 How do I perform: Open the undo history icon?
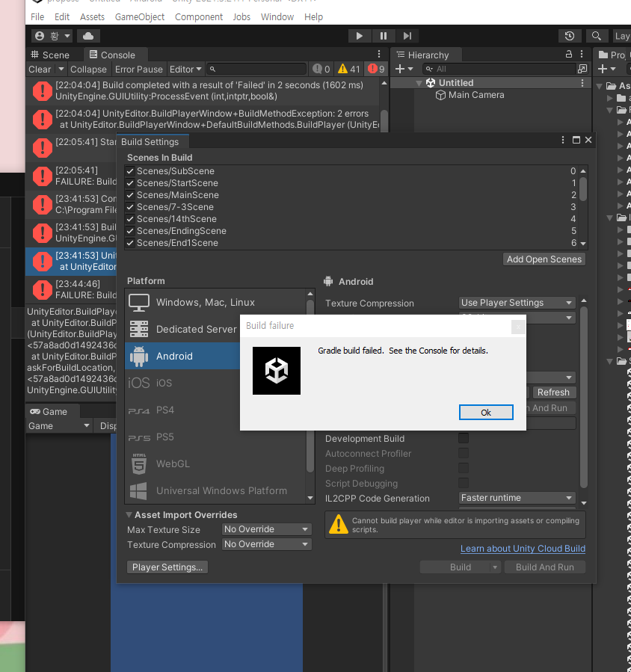pos(570,36)
